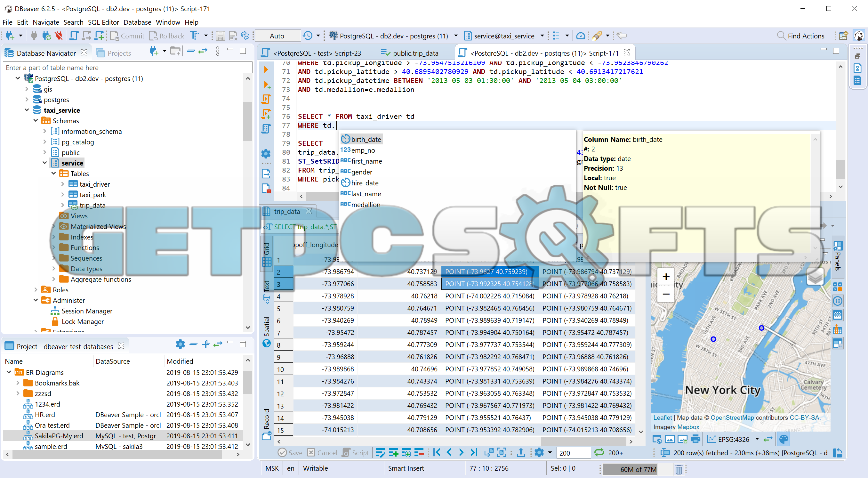Screen dimensions: 868x478
Task: Select the taxi_driver table
Action: (94, 184)
